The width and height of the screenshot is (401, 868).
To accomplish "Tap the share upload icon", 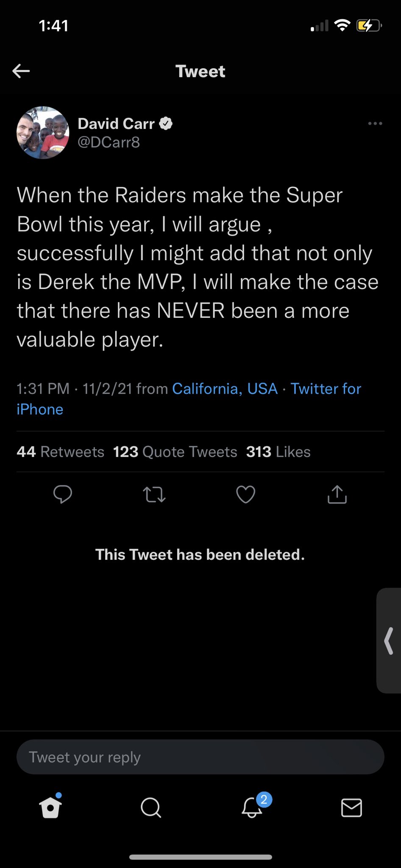I will point(337,494).
